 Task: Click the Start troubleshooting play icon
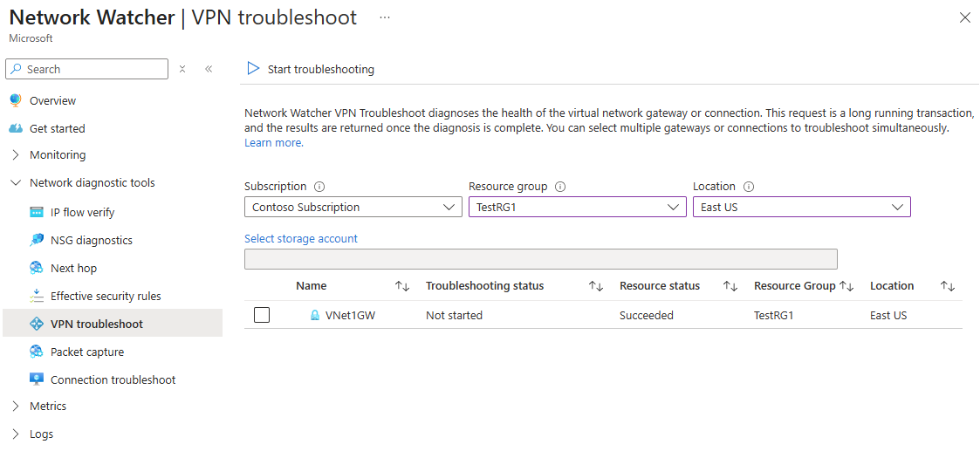(x=253, y=69)
